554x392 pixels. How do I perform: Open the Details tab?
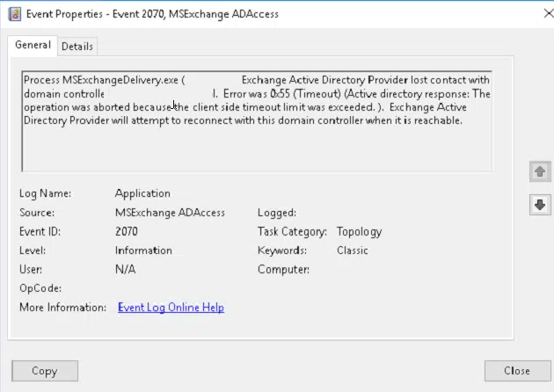pos(77,47)
